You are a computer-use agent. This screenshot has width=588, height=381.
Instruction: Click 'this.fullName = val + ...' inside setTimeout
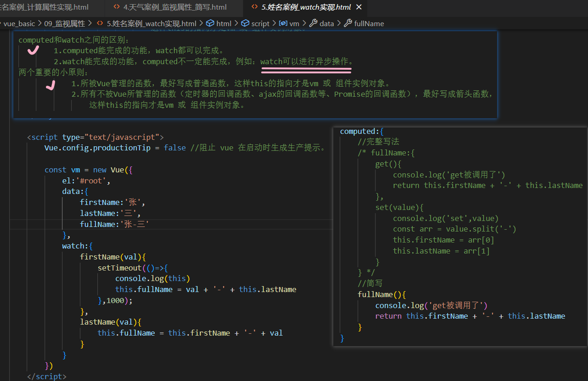(206, 289)
